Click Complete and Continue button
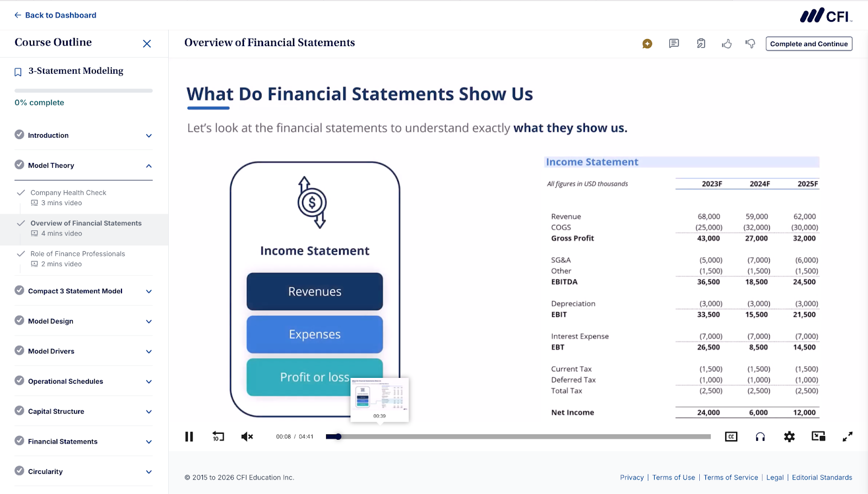868x494 pixels. click(809, 44)
